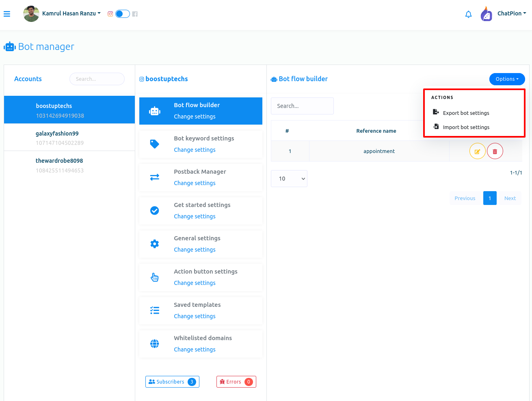Screen dimensions: 532x401
Task: Click the Subscribers button
Action: coord(172,382)
